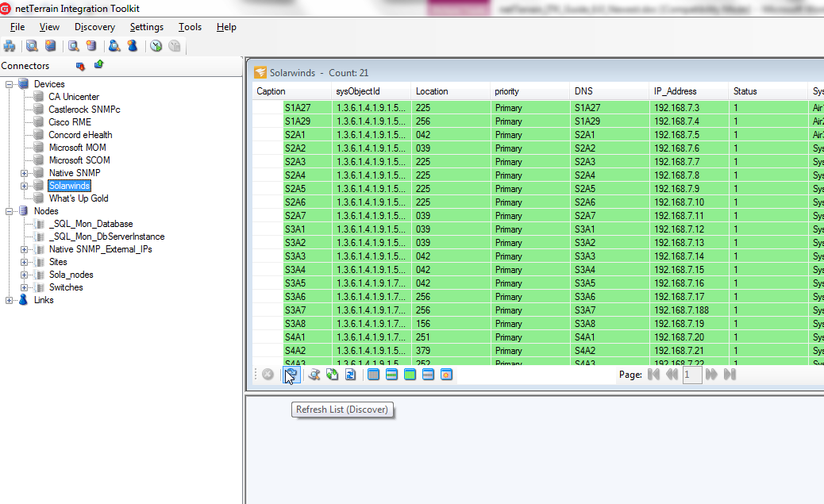Image resolution: width=824 pixels, height=504 pixels.
Task: Click the green up-arrow icon beside Connectors
Action: pos(98,65)
